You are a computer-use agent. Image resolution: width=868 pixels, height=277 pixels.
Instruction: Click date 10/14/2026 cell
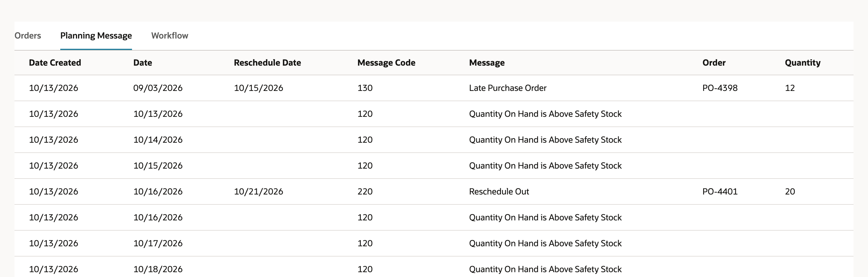(x=158, y=140)
